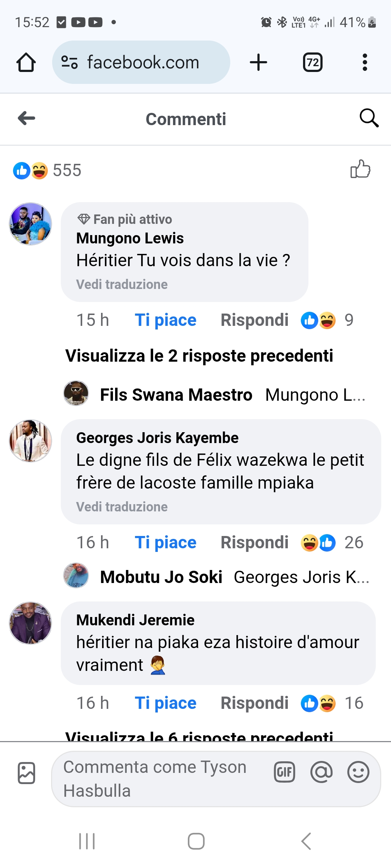Search comments with magnifier icon
The image size is (391, 868).
coord(369,118)
